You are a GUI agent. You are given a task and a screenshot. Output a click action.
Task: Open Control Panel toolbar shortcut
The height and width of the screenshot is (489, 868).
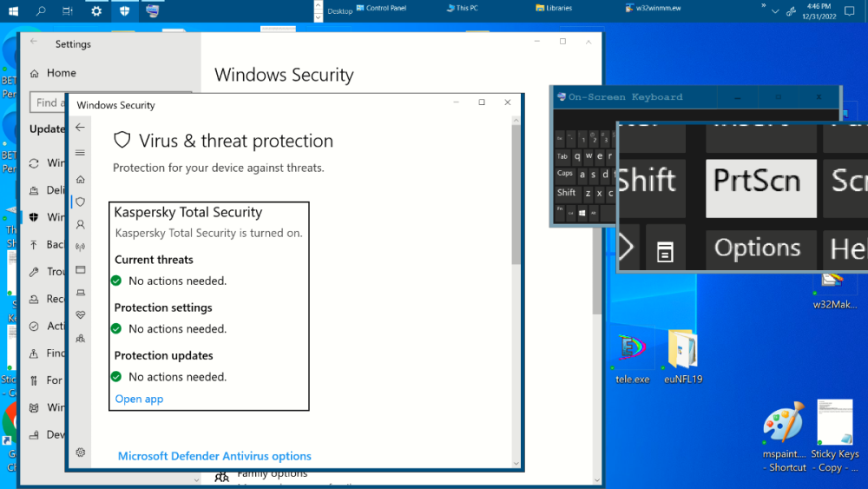click(381, 9)
